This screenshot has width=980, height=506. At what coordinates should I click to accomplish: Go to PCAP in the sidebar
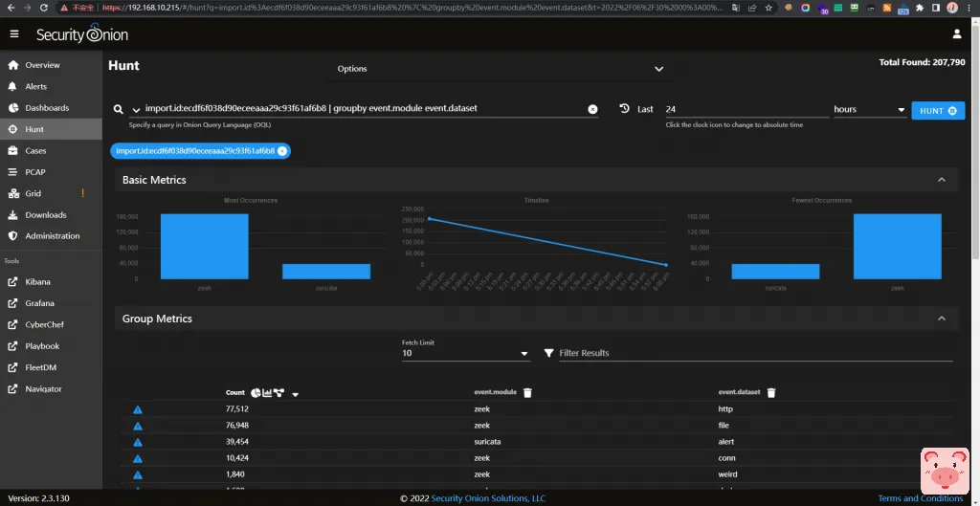(x=34, y=172)
